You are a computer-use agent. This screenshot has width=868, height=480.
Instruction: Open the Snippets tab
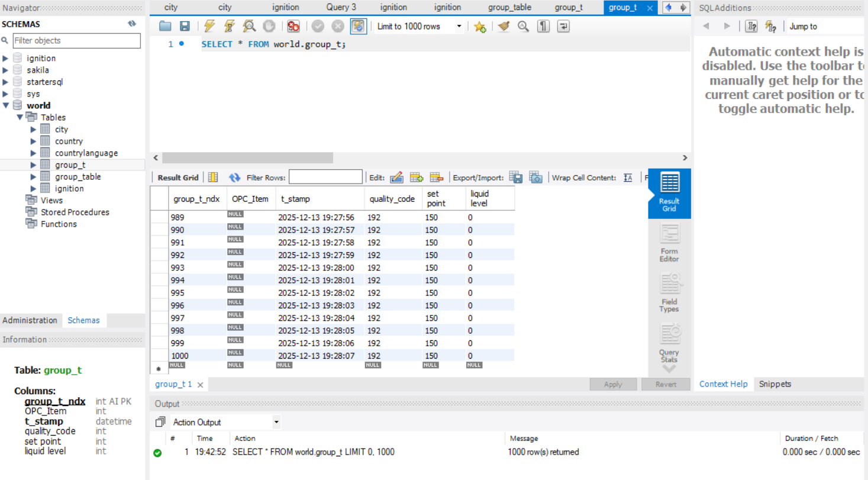point(775,384)
